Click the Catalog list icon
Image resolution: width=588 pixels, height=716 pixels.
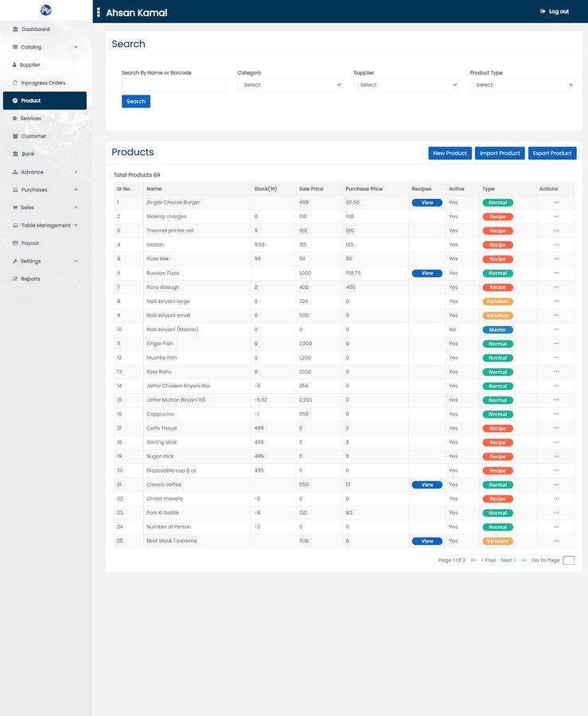15,47
